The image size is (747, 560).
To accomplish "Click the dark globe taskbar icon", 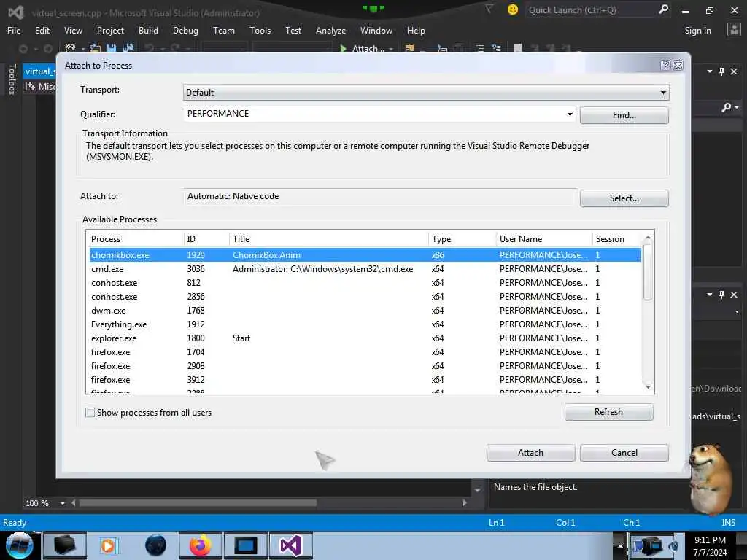I will [x=156, y=545].
